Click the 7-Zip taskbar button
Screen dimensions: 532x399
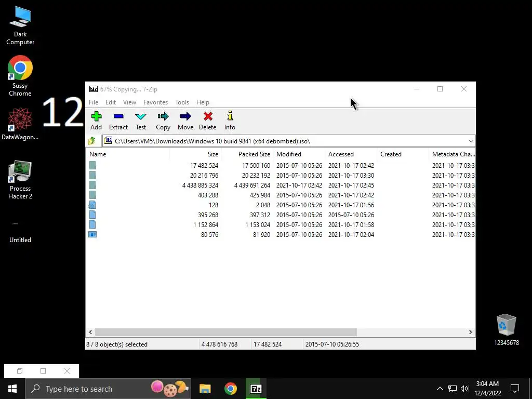coord(256,389)
